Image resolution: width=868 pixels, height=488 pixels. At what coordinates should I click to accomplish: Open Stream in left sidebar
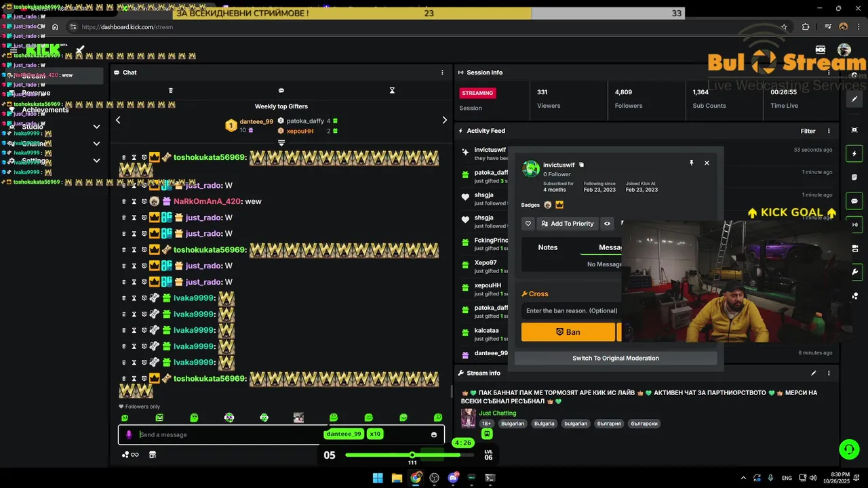[34, 76]
